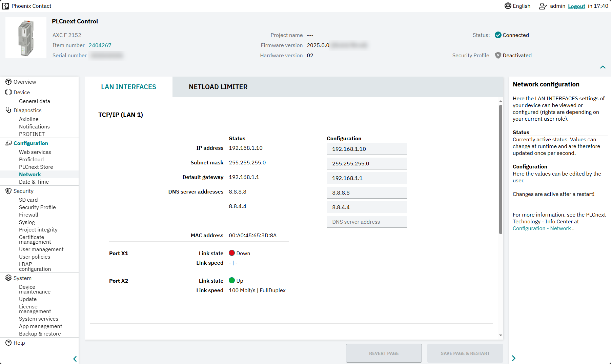Viewport: 611px width, 364px height.
Task: Click the Phoenix Contact logo icon
Action: (x=5, y=6)
